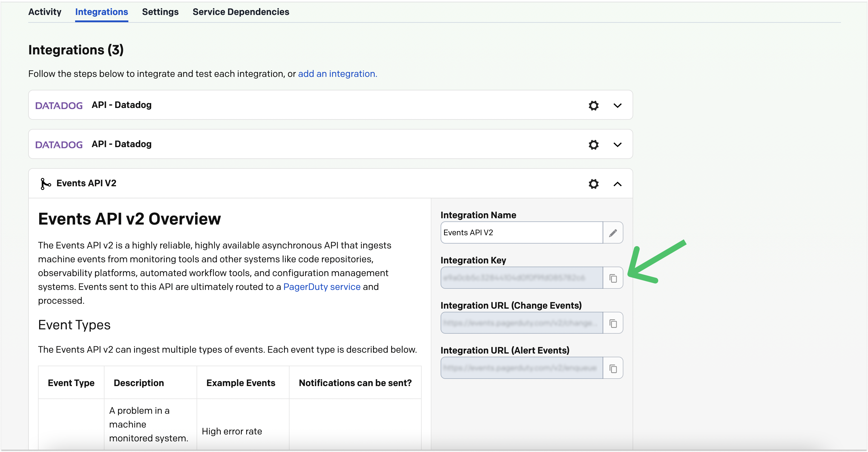Click the 'add an integration' link
The width and height of the screenshot is (868, 452).
(337, 74)
